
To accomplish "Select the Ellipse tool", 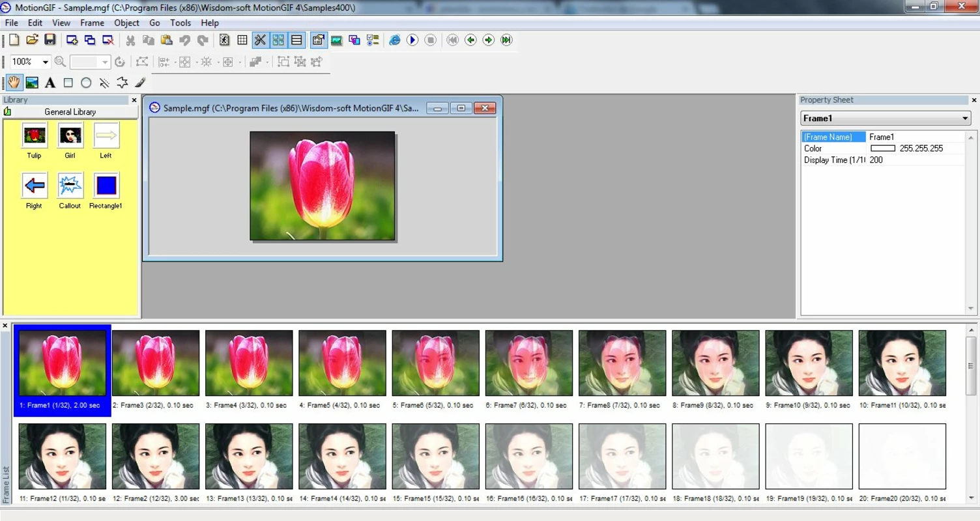I will click(x=86, y=83).
